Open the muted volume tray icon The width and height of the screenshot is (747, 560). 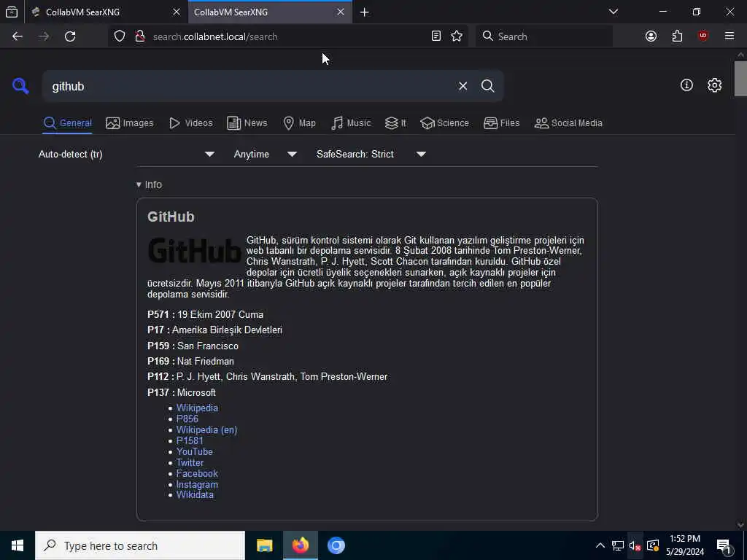click(x=635, y=545)
